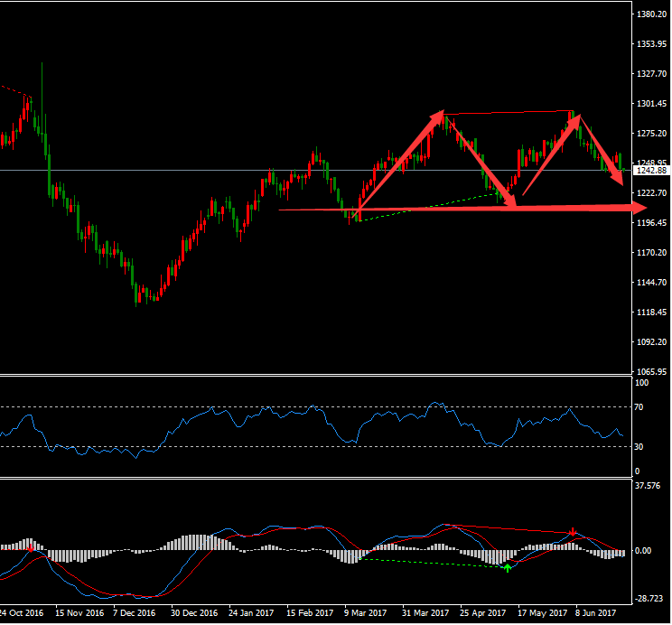Click the 1144.70 price scale label
Image resolution: width=672 pixels, height=625 pixels.
click(651, 282)
